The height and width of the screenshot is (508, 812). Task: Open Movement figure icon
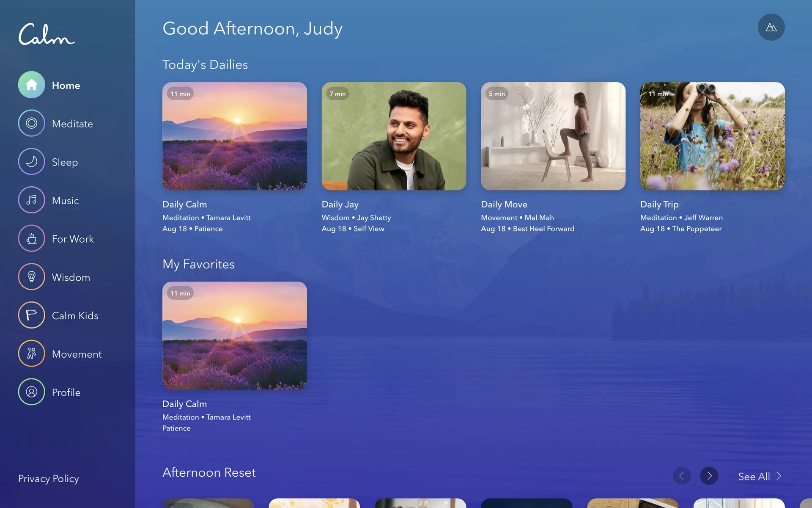pyautogui.click(x=31, y=353)
